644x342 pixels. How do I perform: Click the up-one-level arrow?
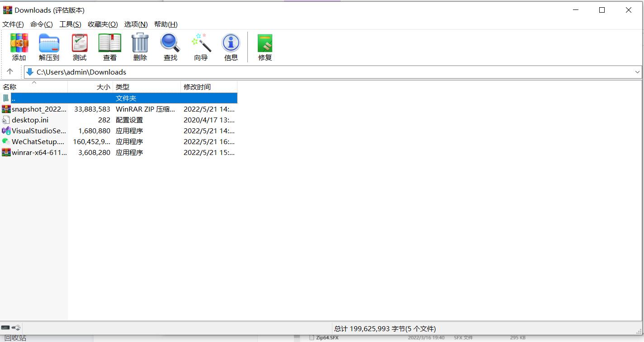pos(11,71)
